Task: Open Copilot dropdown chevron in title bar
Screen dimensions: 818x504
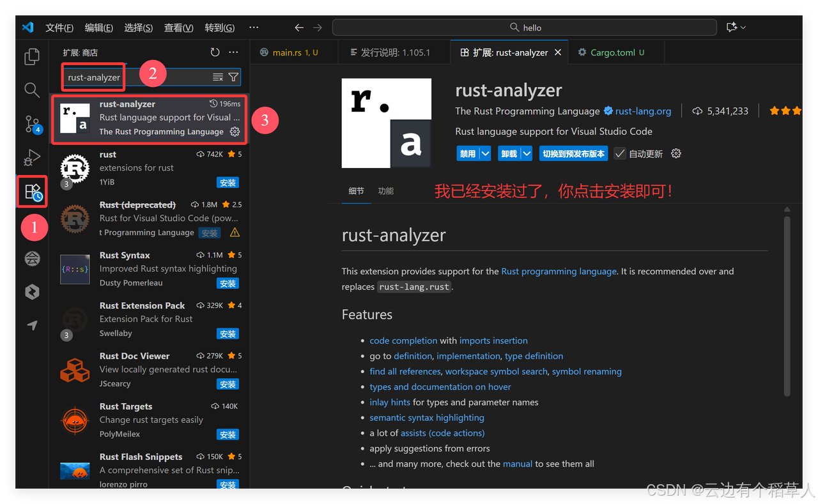Action: (743, 27)
